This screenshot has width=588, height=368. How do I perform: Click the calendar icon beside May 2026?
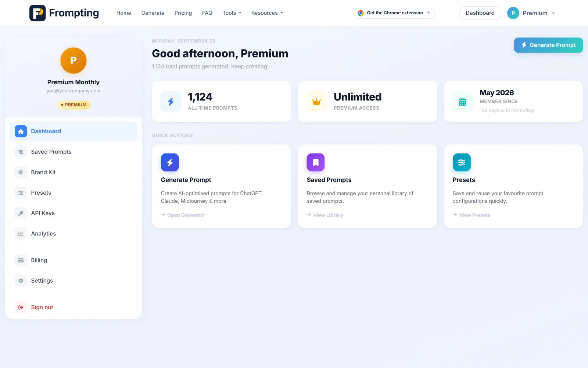(x=463, y=102)
